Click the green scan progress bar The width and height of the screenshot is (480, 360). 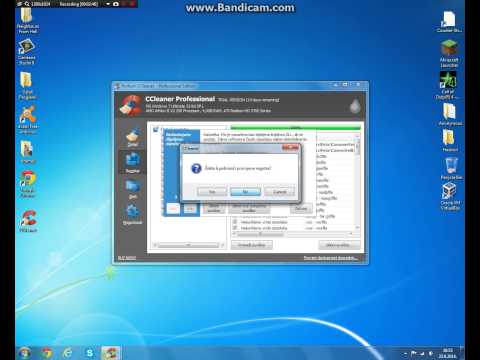pyautogui.click(x=296, y=127)
